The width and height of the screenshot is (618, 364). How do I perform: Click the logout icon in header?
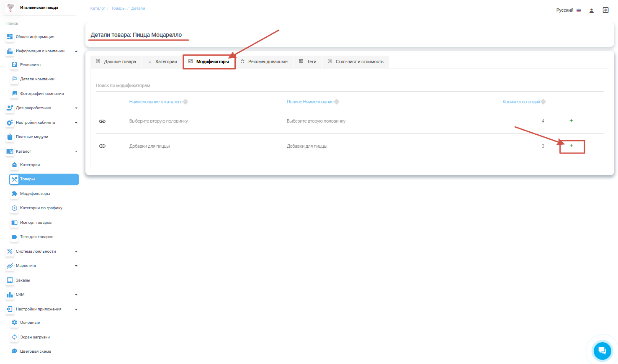[x=605, y=10]
